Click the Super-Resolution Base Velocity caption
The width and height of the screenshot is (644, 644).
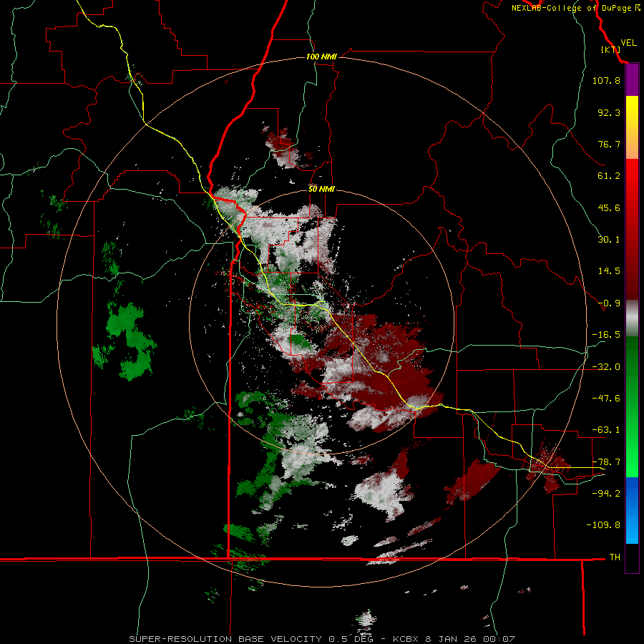click(x=321, y=639)
